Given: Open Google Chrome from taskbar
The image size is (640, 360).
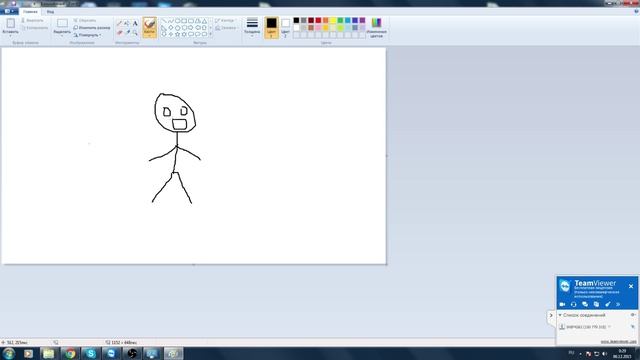Looking at the screenshot, I should pyautogui.click(x=71, y=353).
